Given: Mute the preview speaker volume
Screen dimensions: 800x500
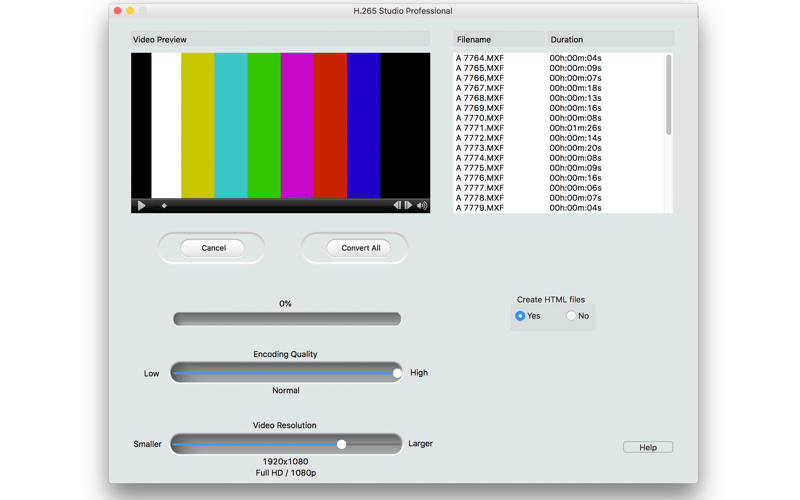Looking at the screenshot, I should pyautogui.click(x=422, y=206).
